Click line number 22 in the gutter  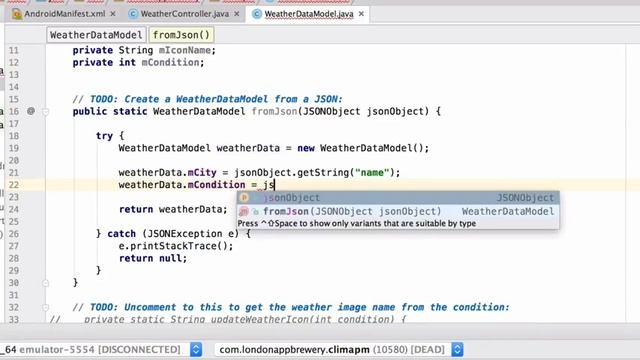coord(13,185)
